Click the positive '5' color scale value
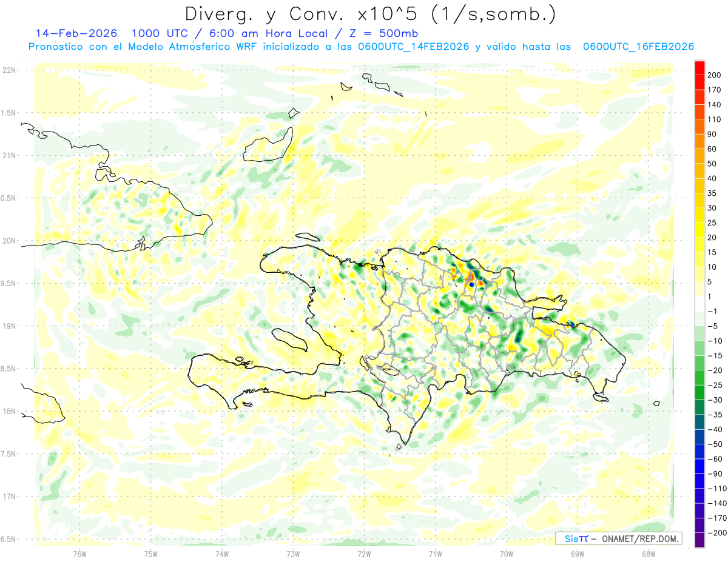 [710, 282]
